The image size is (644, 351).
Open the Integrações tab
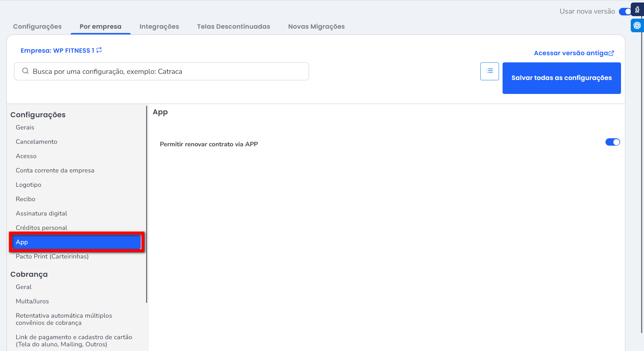[159, 27]
